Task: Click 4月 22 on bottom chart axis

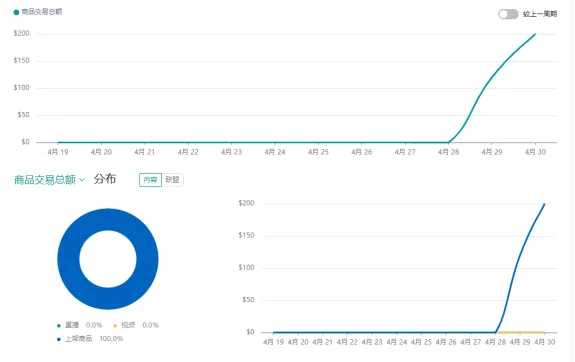Action: point(347,342)
